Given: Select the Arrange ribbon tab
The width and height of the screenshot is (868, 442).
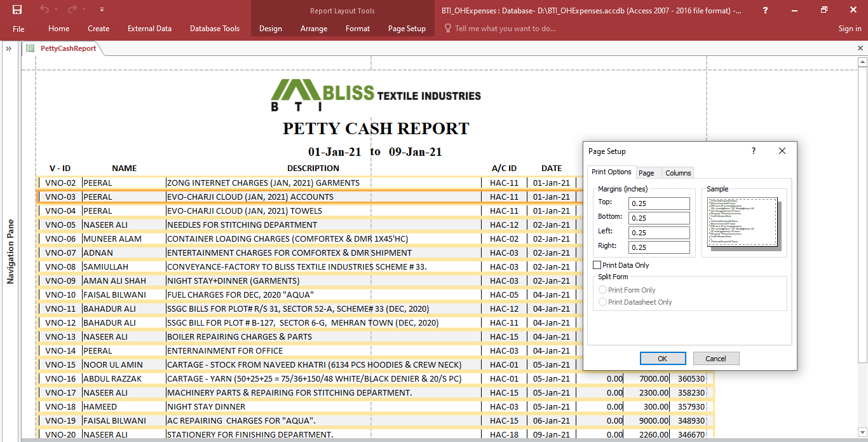Looking at the screenshot, I should (314, 29).
